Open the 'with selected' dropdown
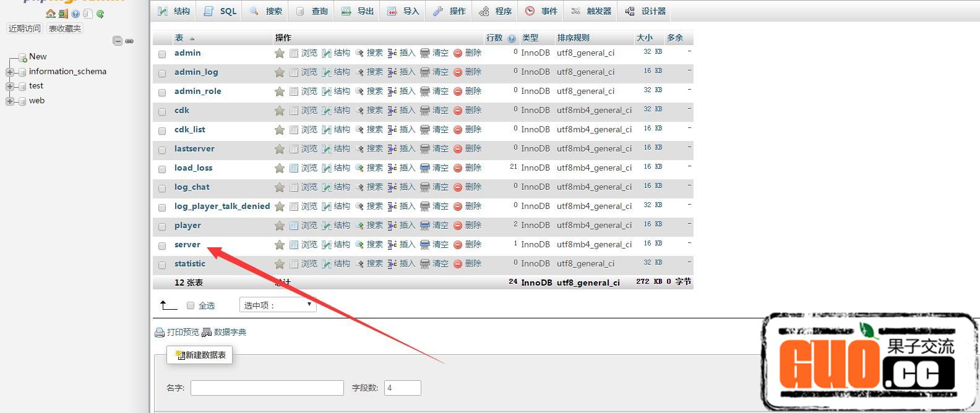Image resolution: width=980 pixels, height=413 pixels. click(277, 305)
